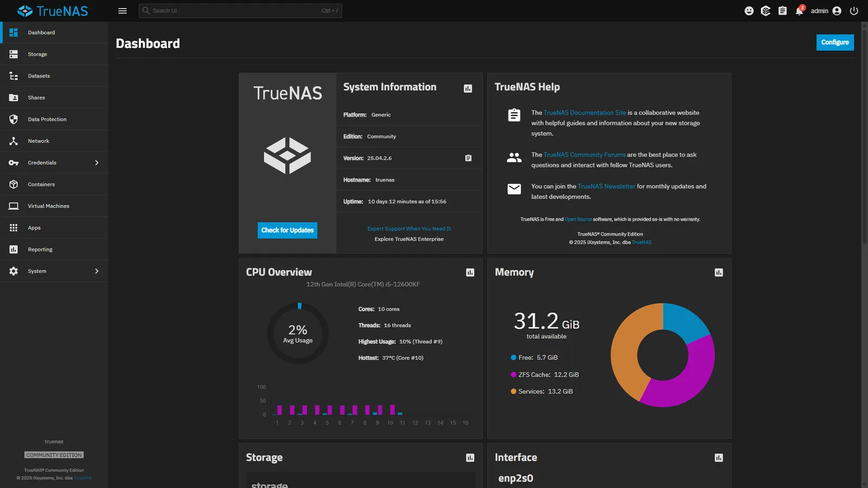868x488 pixels.
Task: Click the Reporting chart icon in sidebar
Action: [14, 249]
